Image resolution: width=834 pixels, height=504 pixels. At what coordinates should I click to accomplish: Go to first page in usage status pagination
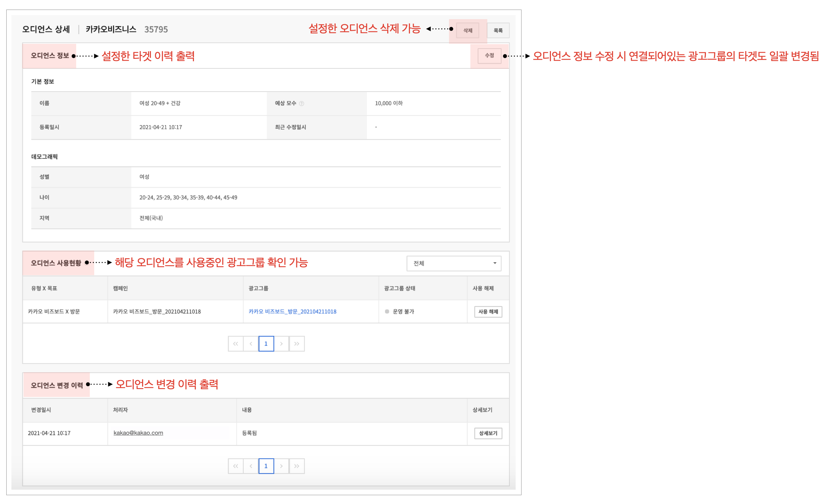click(x=236, y=344)
